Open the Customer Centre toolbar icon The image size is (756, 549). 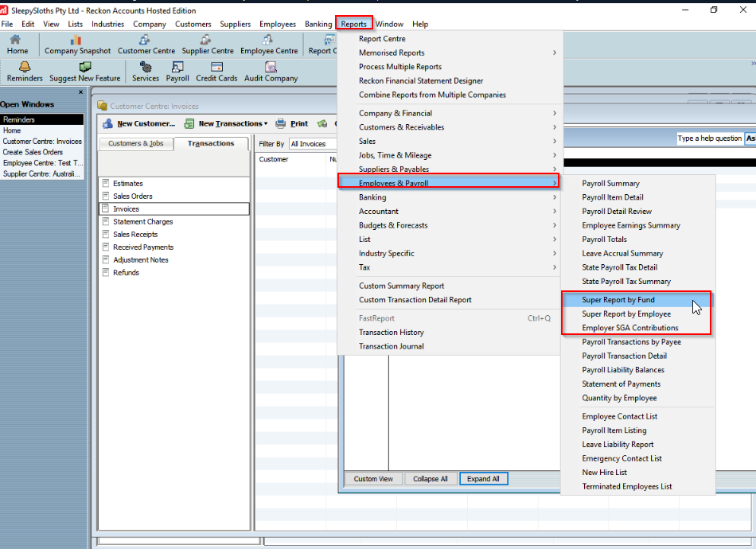(146, 45)
